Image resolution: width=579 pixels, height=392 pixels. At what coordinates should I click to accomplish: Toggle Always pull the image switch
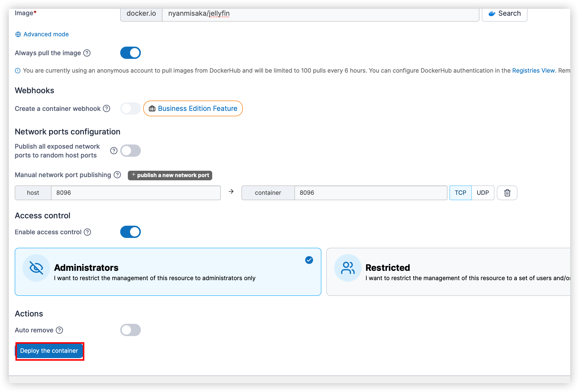130,53
